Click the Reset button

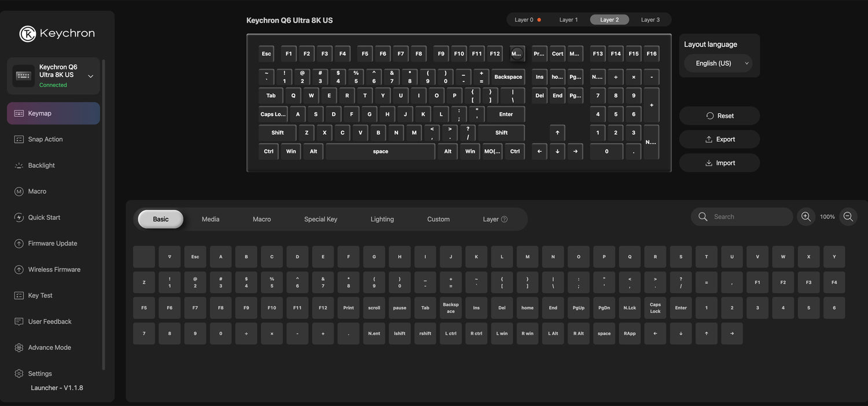[x=719, y=116]
